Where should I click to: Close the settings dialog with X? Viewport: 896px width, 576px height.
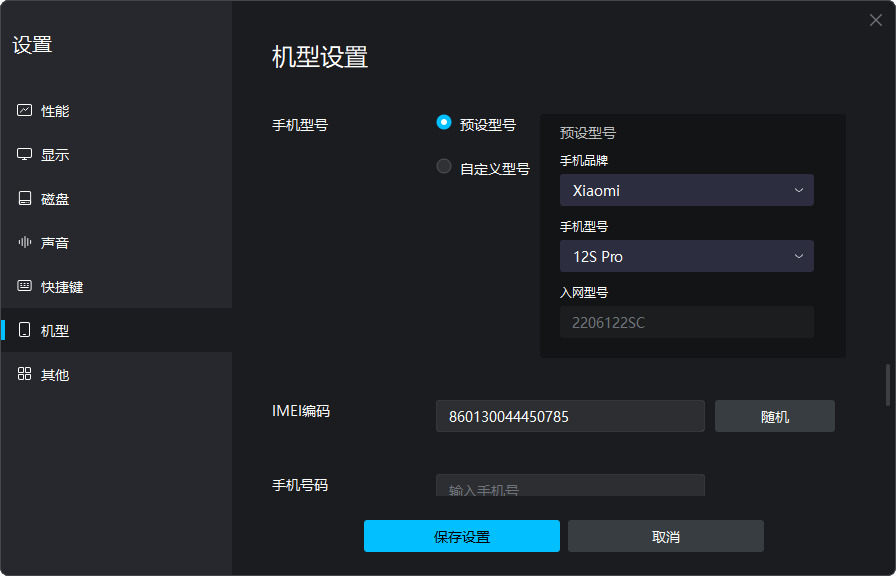(x=876, y=20)
